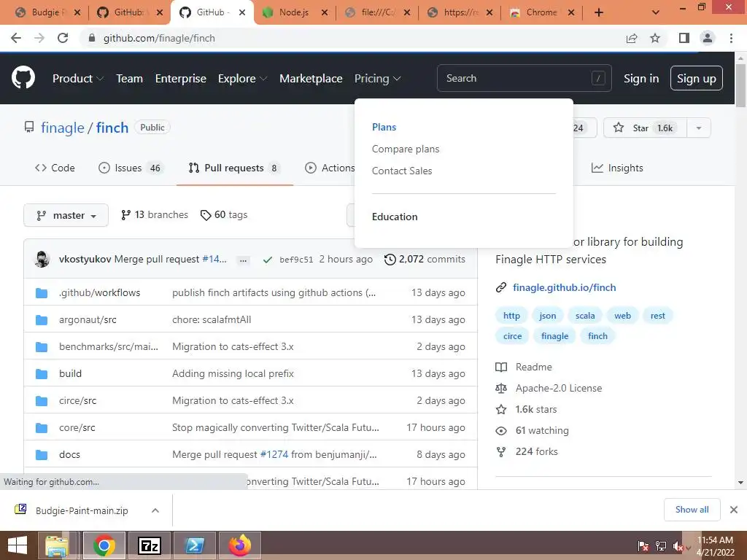Click the circe topic tag
Viewport: 747px width, 560px height.
512,336
